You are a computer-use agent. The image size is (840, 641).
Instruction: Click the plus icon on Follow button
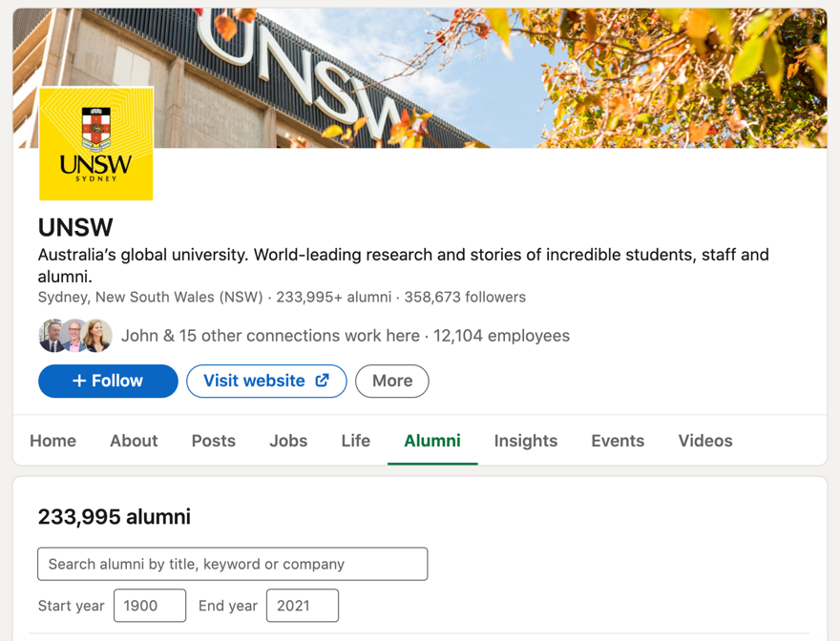[x=79, y=381]
